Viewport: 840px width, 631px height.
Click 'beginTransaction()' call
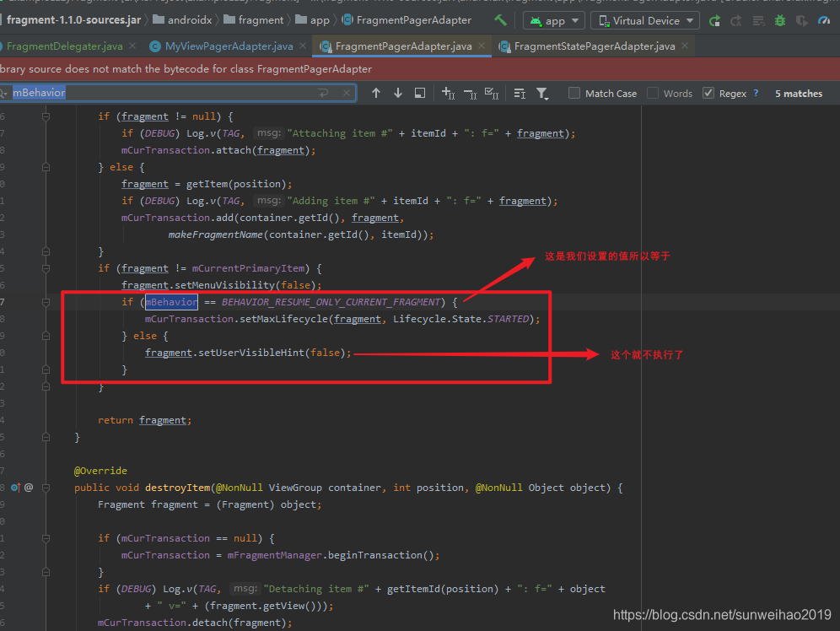tap(380, 555)
